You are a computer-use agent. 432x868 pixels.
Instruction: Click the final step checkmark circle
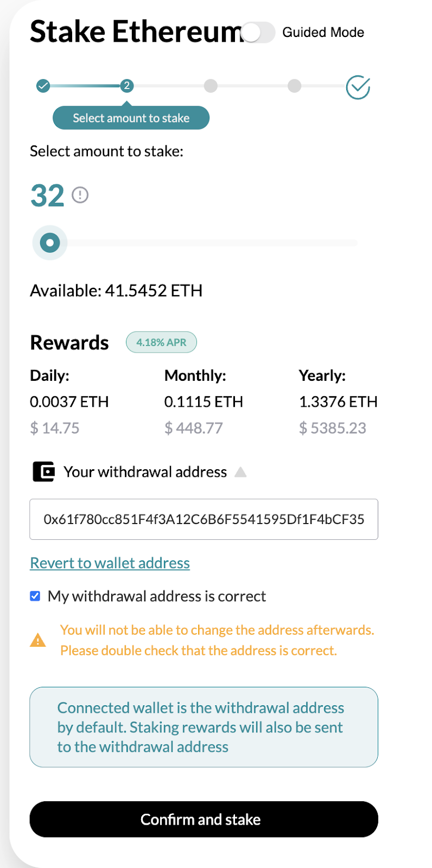357,86
